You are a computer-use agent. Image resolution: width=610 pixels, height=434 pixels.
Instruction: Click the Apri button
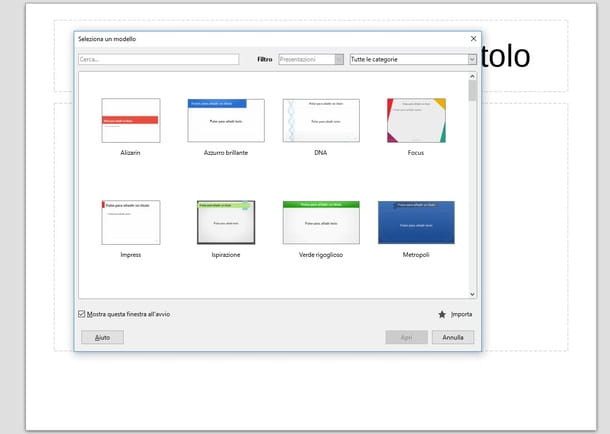406,337
